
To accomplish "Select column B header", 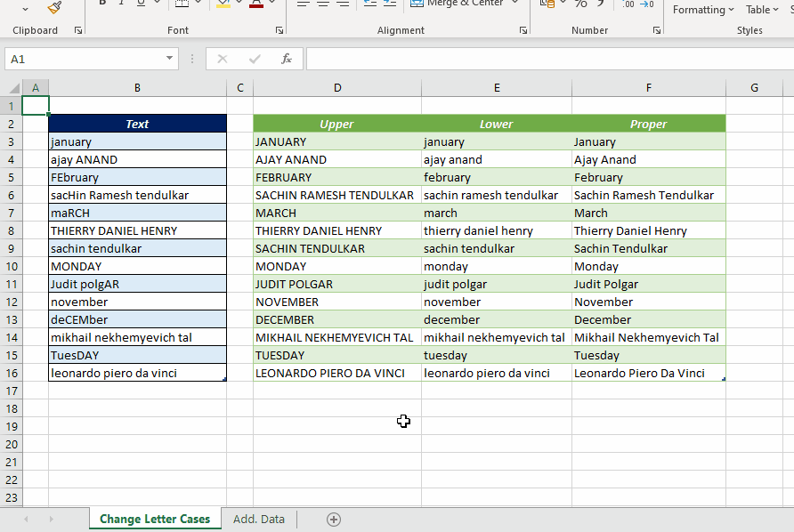I will click(x=137, y=88).
